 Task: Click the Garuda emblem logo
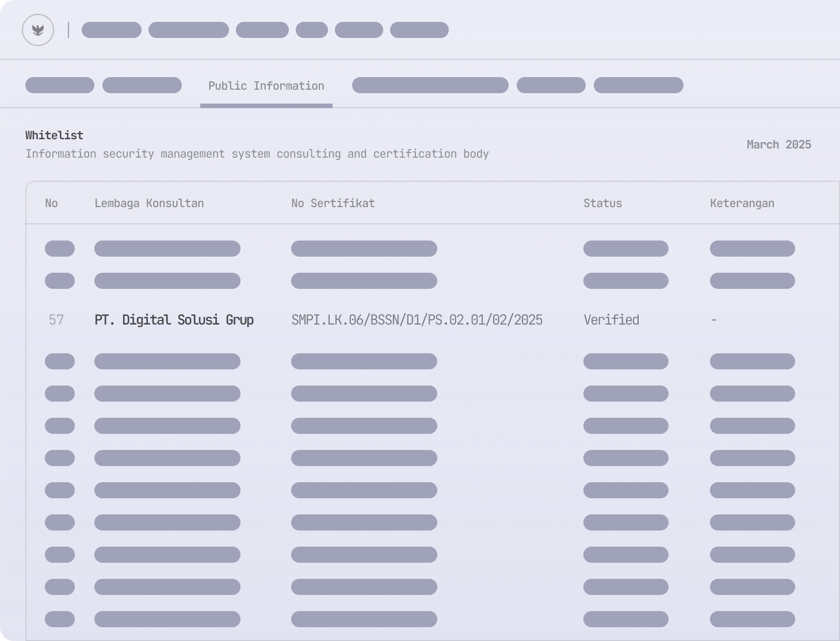click(38, 30)
